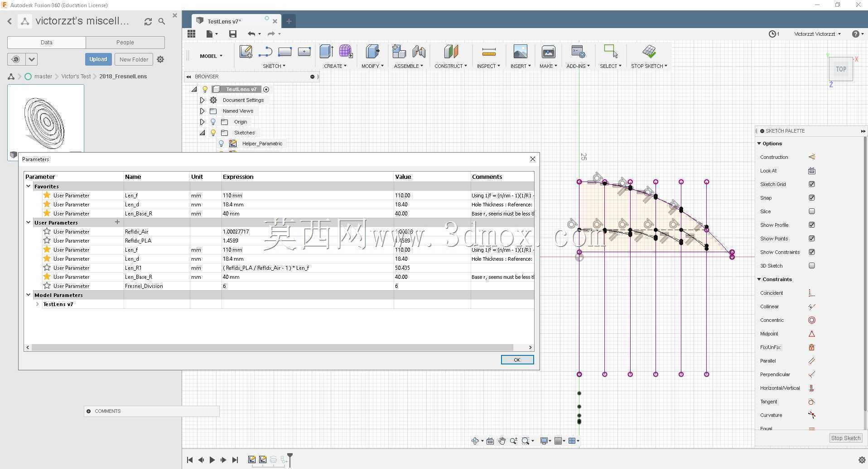
Task: Add a user parameter with plus button
Action: click(117, 222)
